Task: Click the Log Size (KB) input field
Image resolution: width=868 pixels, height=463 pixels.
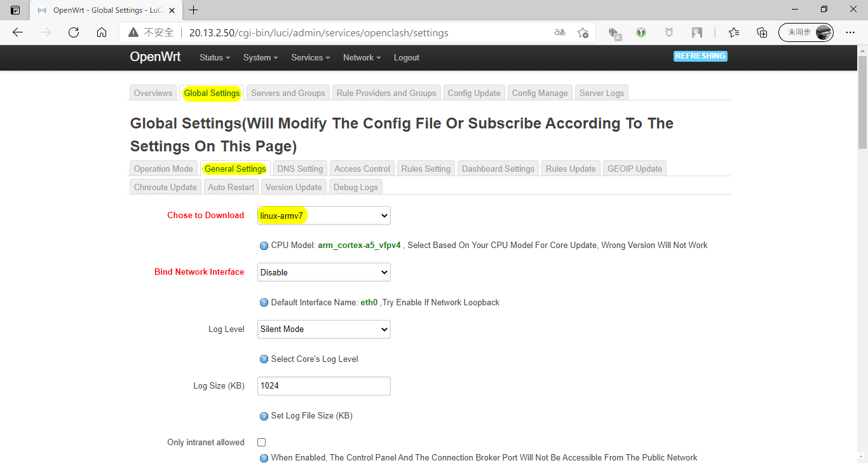Action: coord(324,385)
